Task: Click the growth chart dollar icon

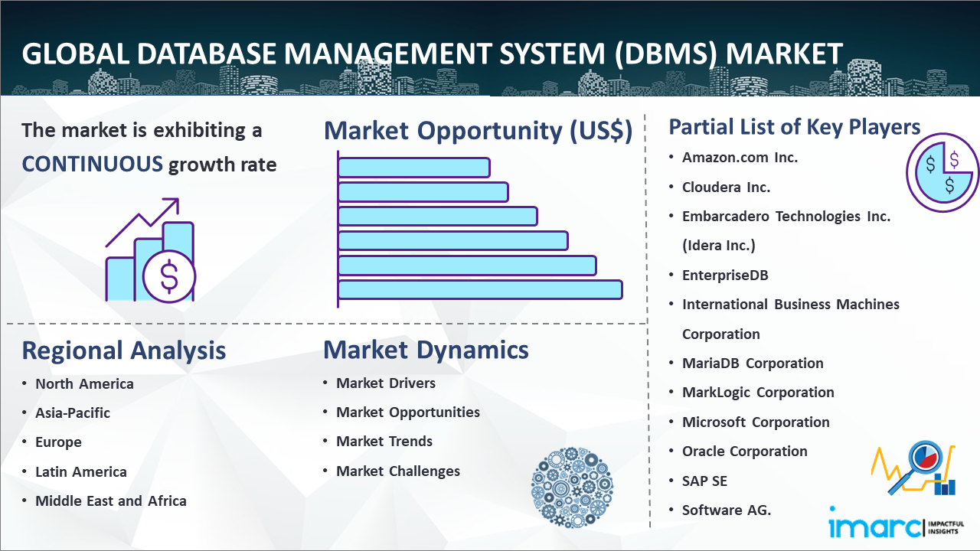Action: (x=150, y=251)
